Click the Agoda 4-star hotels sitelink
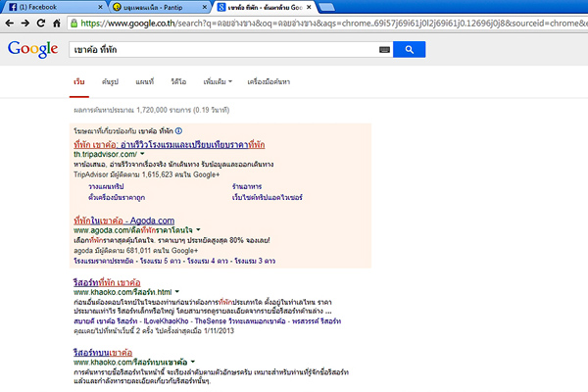The height and width of the screenshot is (392, 588). (x=208, y=261)
